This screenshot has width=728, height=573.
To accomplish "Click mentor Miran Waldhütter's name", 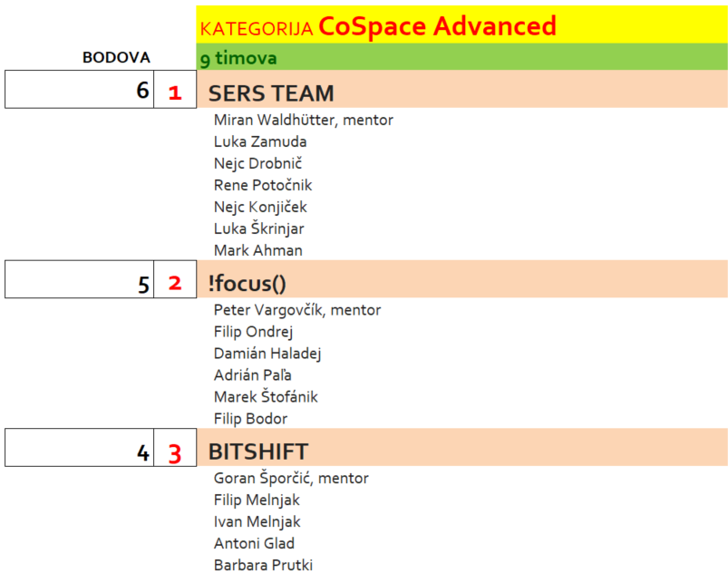I will [303, 120].
